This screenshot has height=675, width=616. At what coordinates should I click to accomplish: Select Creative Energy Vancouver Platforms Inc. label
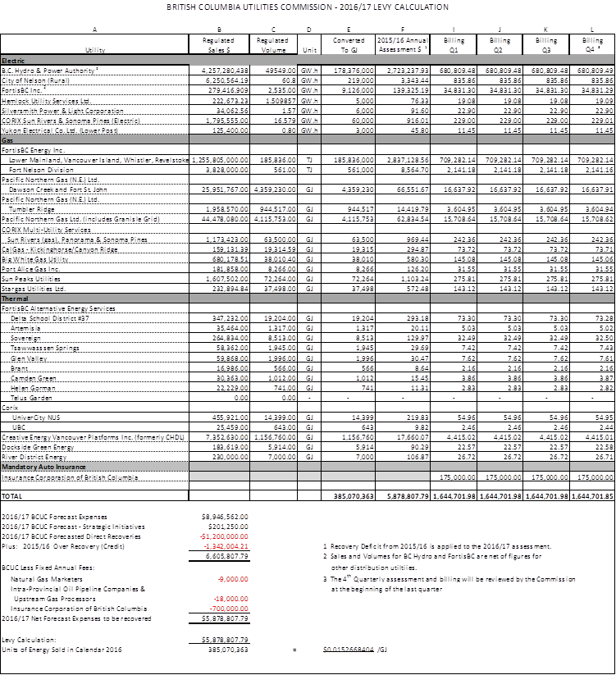tap(94, 437)
